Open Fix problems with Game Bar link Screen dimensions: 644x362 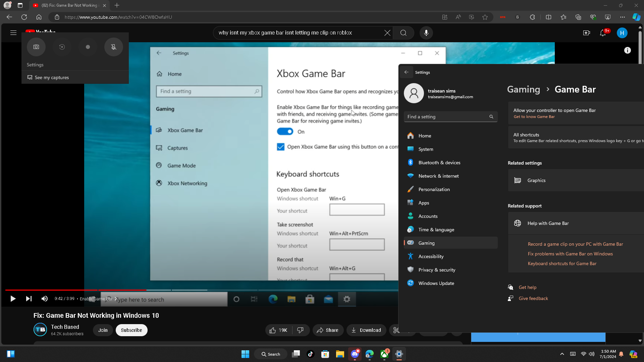pyautogui.click(x=570, y=254)
